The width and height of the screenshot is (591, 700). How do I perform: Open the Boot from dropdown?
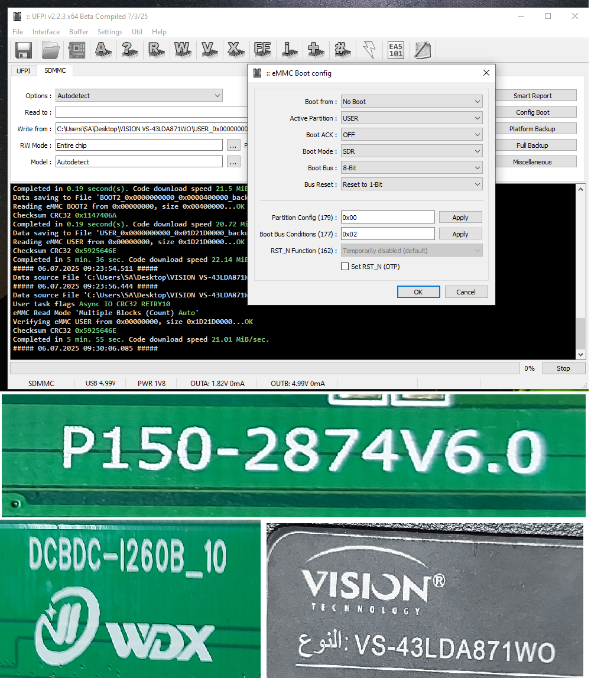tap(411, 102)
